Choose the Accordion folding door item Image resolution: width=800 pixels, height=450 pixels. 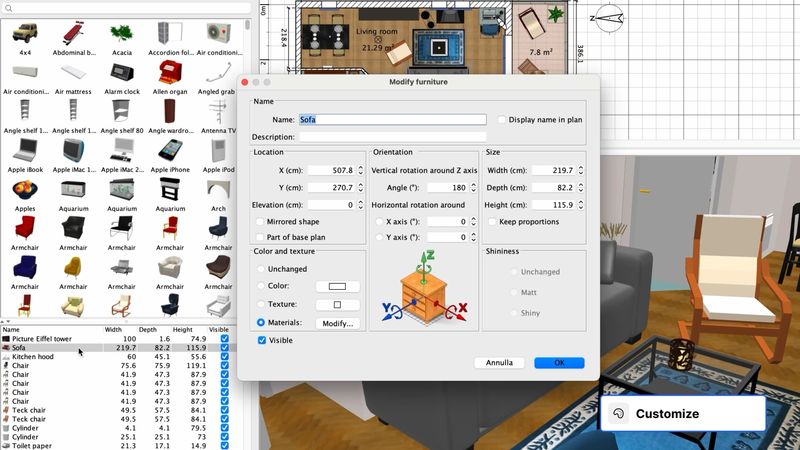[x=170, y=34]
